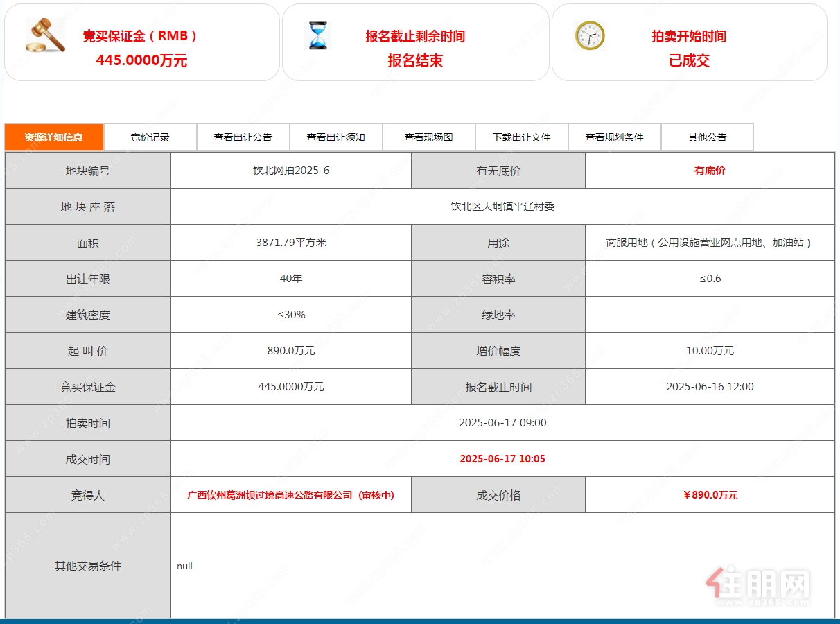
Task: Click the 报名结束 status text
Action: 415,60
